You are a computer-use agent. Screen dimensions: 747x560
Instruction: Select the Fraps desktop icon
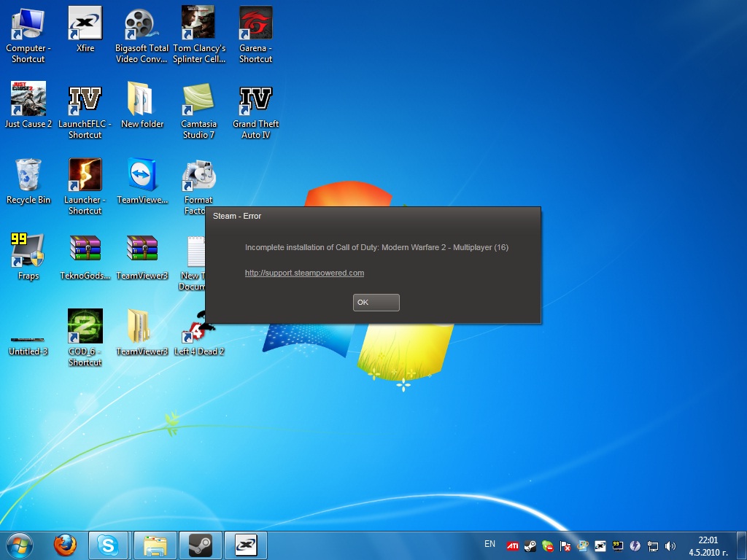click(28, 257)
